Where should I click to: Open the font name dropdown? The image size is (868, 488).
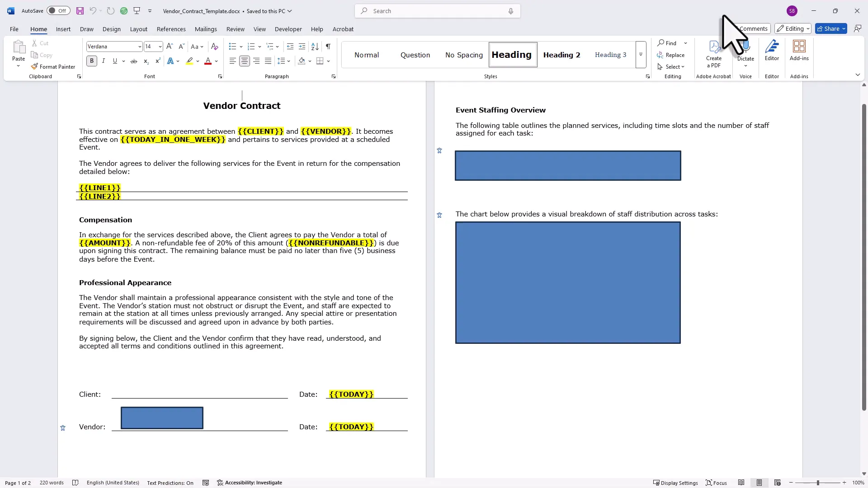(x=139, y=46)
